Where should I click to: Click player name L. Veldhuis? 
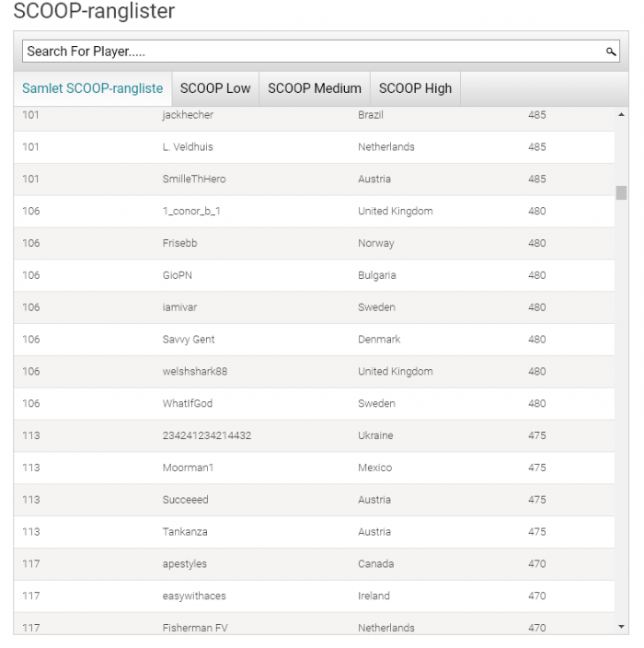click(x=188, y=147)
